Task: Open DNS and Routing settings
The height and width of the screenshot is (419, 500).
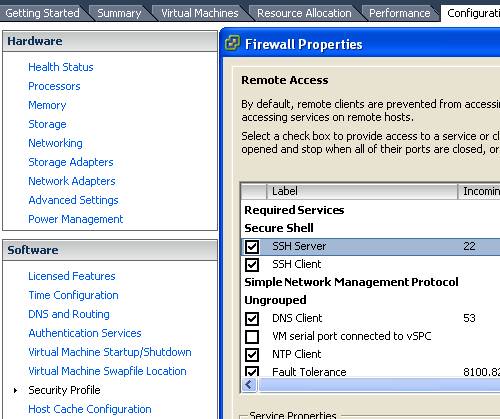Action: 69,314
